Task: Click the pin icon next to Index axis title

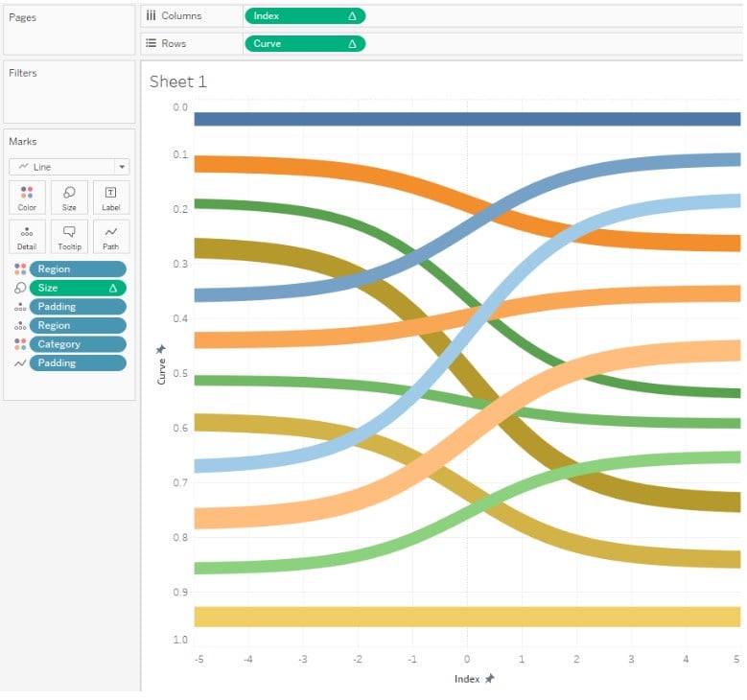Action: tap(490, 679)
